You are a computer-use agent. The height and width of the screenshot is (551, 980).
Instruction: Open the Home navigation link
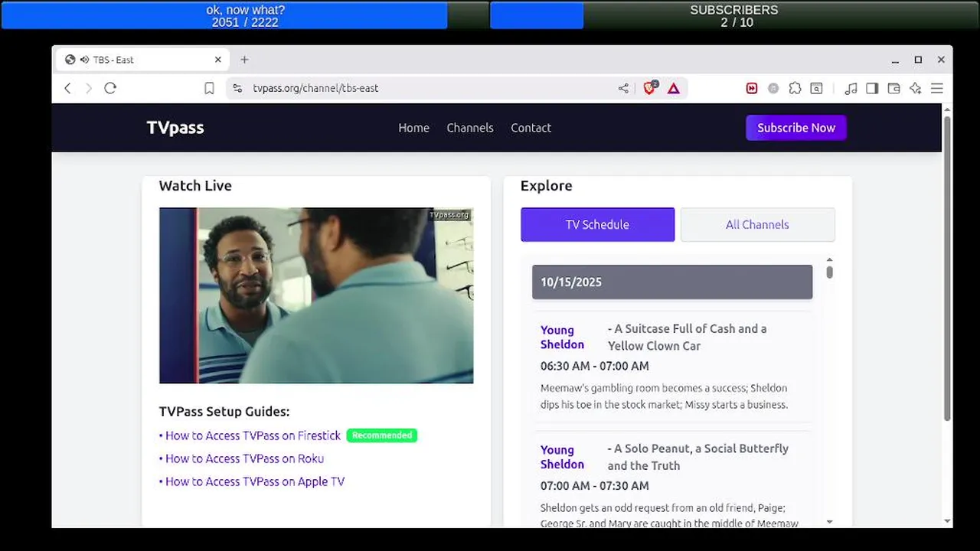click(x=413, y=128)
